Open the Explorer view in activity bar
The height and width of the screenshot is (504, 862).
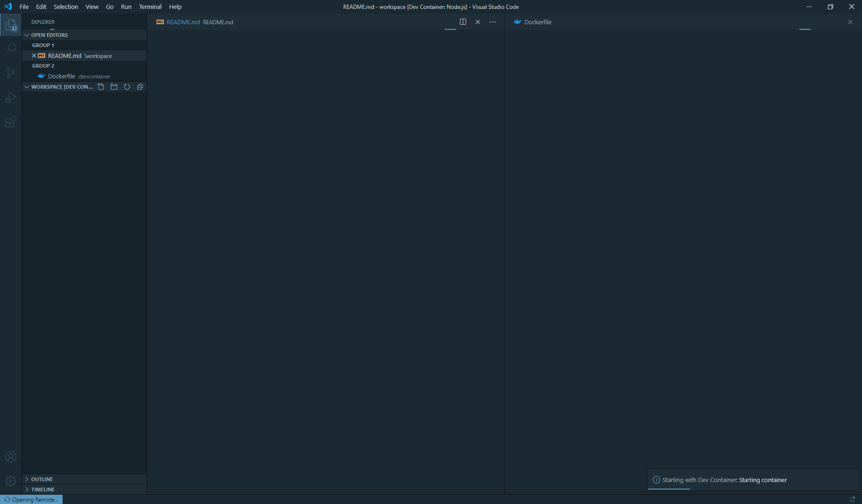11,25
